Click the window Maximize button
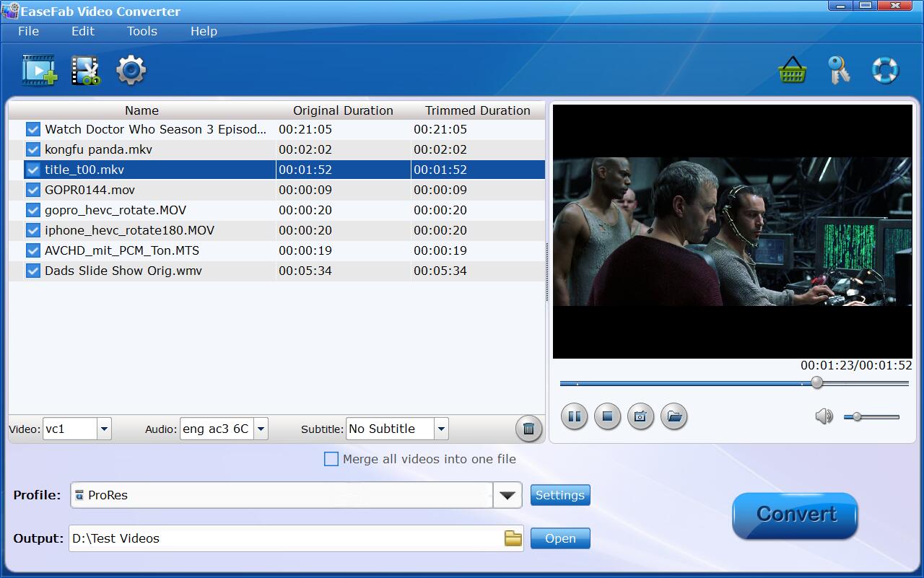This screenshot has width=924, height=578. [866, 6]
